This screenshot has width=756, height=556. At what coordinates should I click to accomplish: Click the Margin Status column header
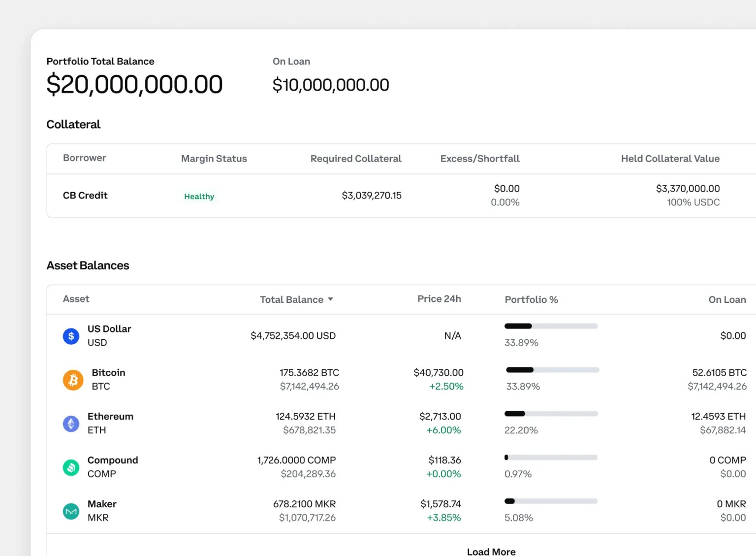point(214,159)
